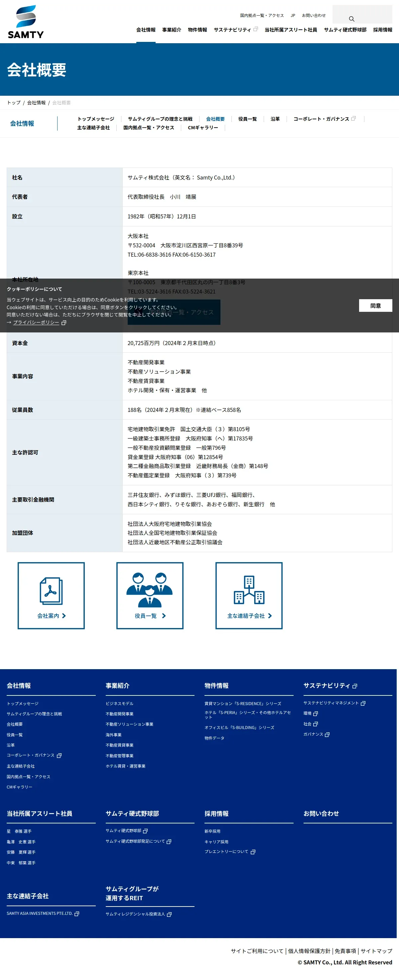Click 免責事項 at page bottom

pos(345,951)
